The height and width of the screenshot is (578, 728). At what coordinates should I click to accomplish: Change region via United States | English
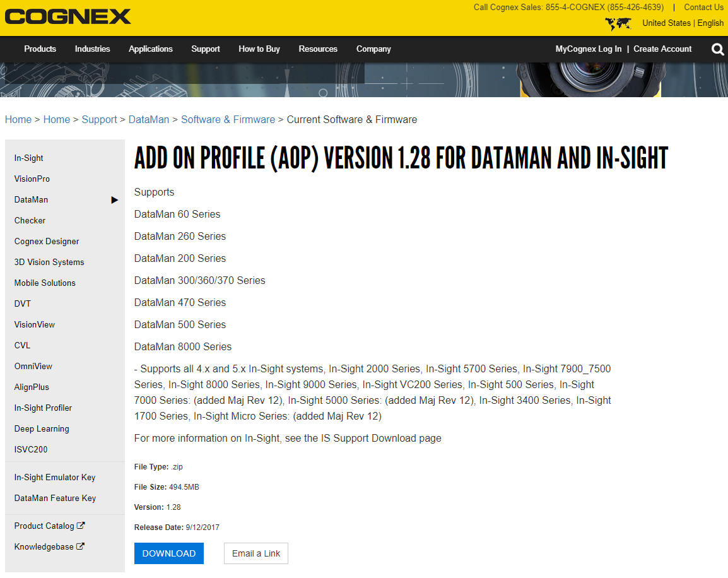[683, 23]
